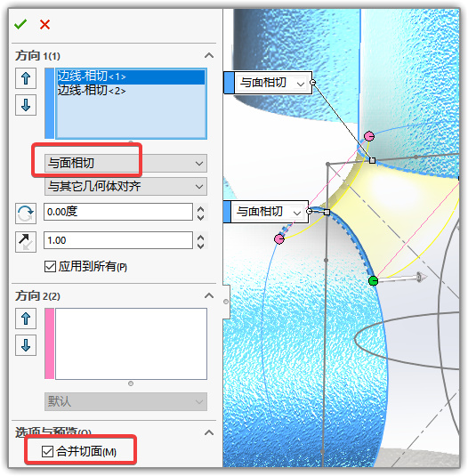Click the 0.00度 angle input field
This screenshot has height=476, width=468.
coord(118,212)
